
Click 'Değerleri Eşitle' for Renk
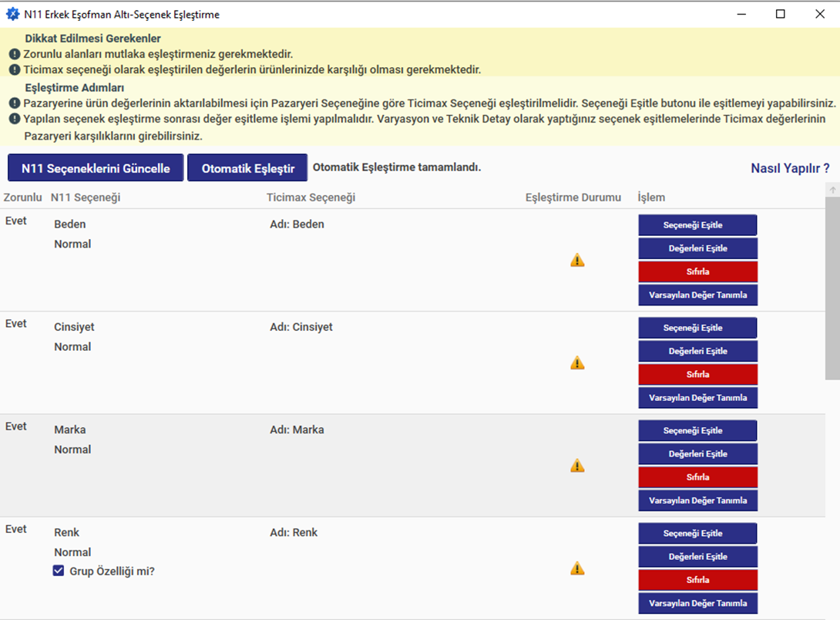697,557
